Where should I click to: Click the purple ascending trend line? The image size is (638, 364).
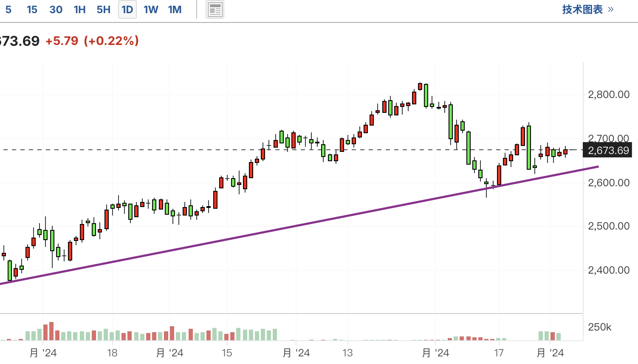299,225
